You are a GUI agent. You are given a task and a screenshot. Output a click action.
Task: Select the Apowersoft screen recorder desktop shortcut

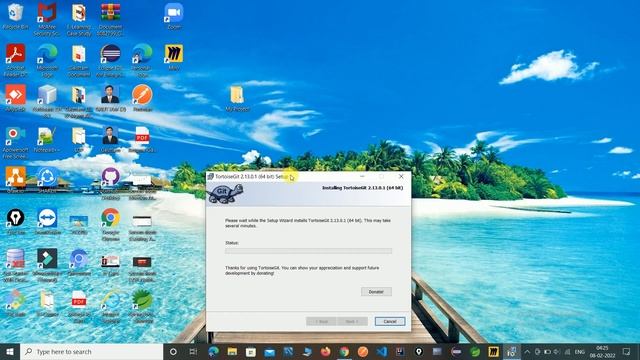16,142
